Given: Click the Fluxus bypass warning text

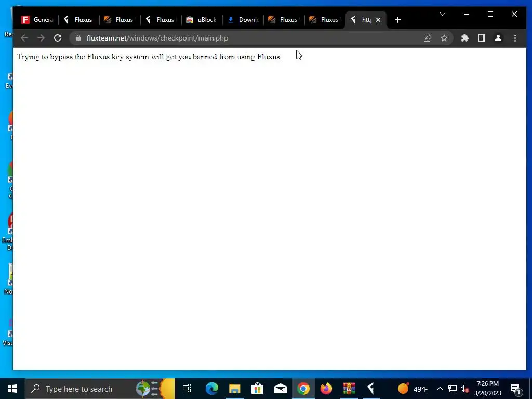Looking at the screenshot, I should [x=150, y=57].
